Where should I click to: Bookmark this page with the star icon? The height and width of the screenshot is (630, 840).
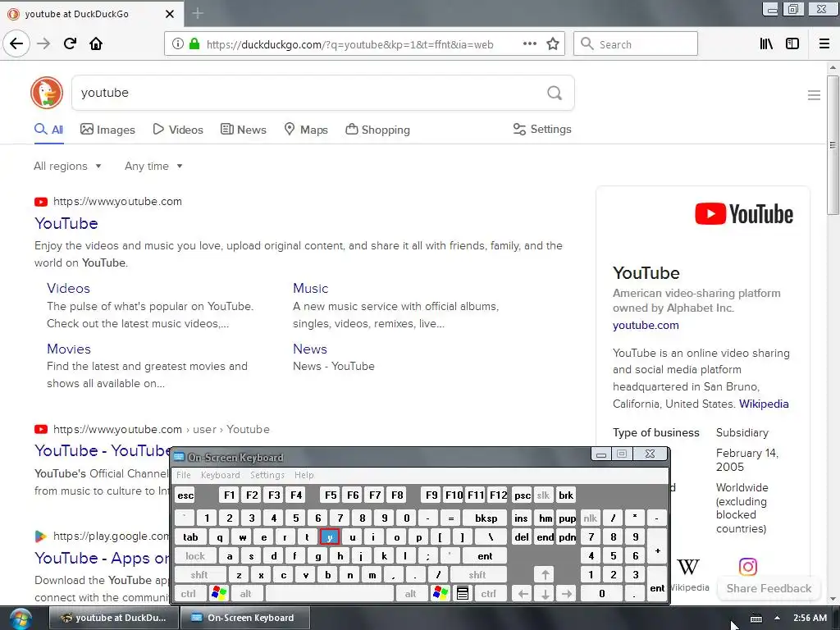[553, 44]
